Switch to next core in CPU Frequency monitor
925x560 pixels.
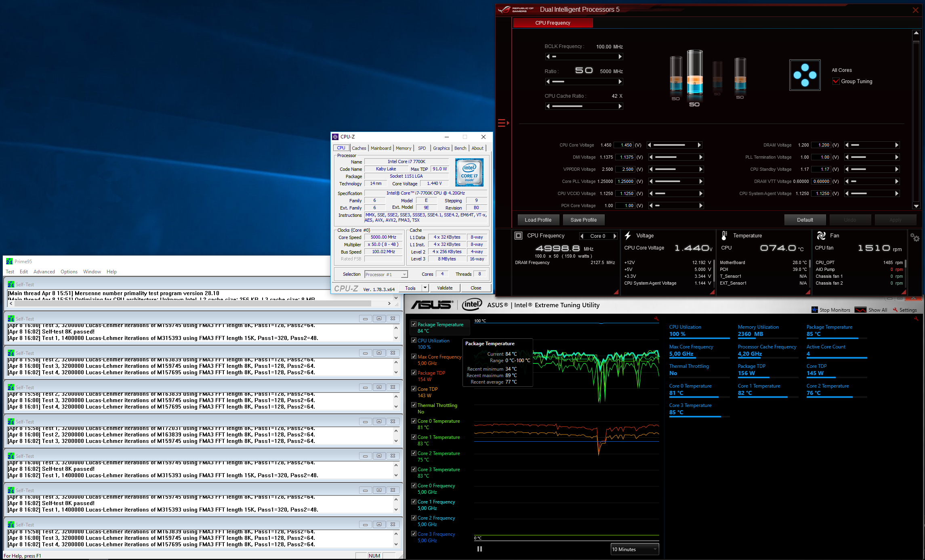[615, 236]
